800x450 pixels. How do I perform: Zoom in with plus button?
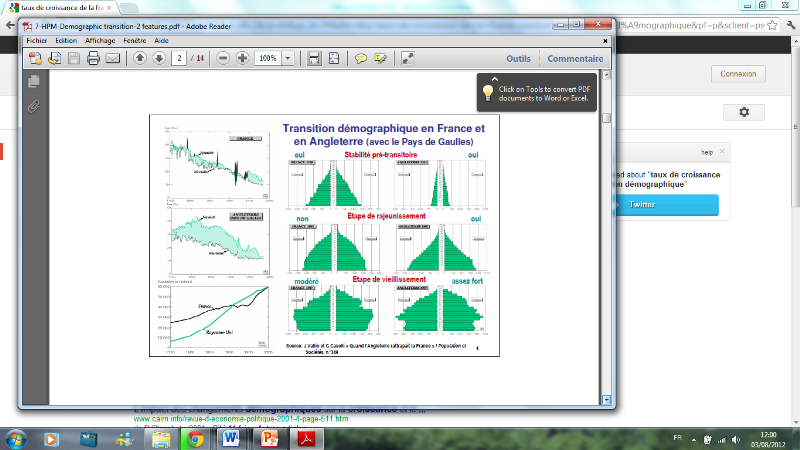tap(241, 59)
